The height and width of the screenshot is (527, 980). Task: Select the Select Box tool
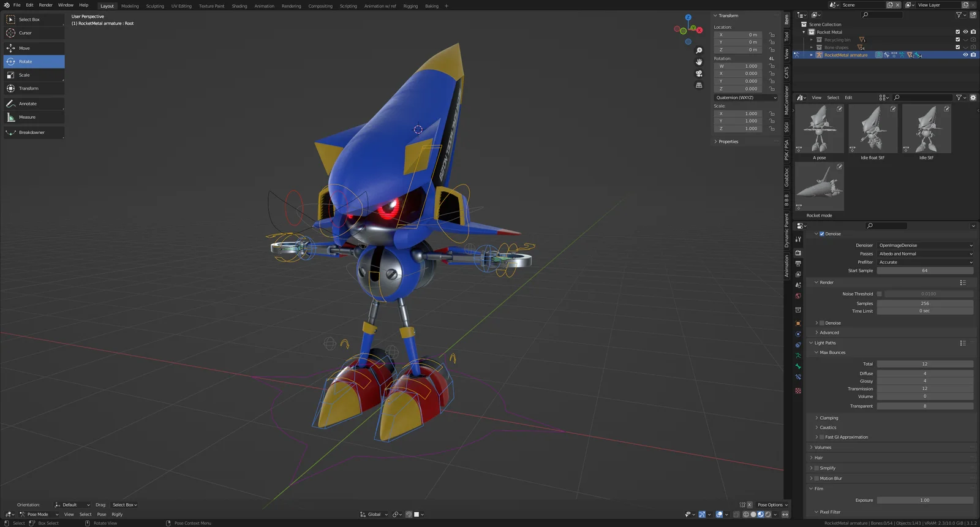pos(34,20)
